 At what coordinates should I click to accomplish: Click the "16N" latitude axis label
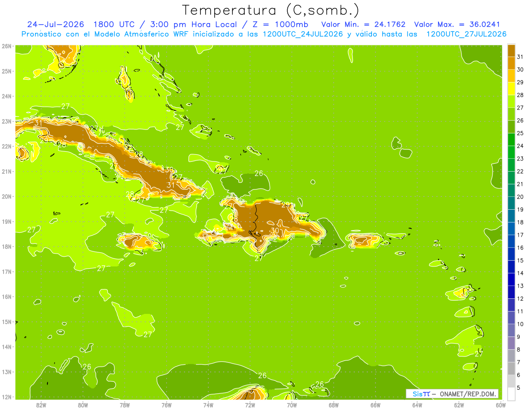pyautogui.click(x=7, y=297)
